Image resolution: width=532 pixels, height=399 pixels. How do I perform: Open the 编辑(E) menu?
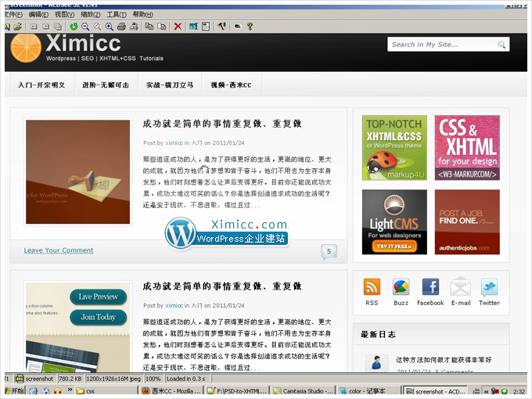point(38,14)
